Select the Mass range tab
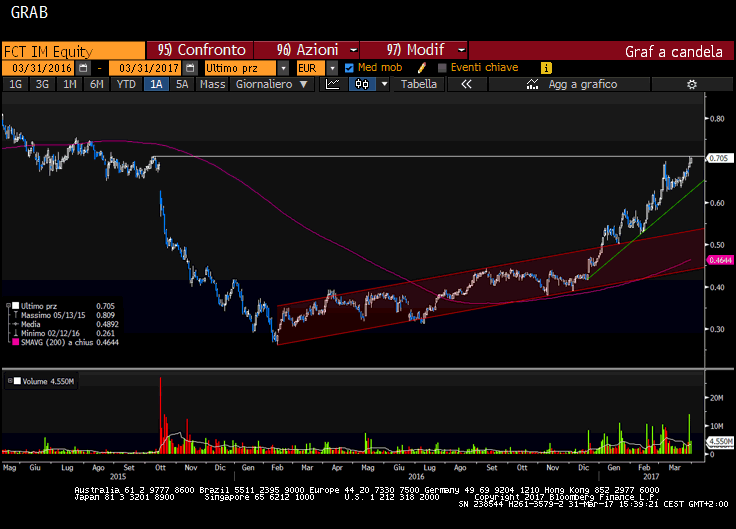736x529 pixels. (212, 84)
